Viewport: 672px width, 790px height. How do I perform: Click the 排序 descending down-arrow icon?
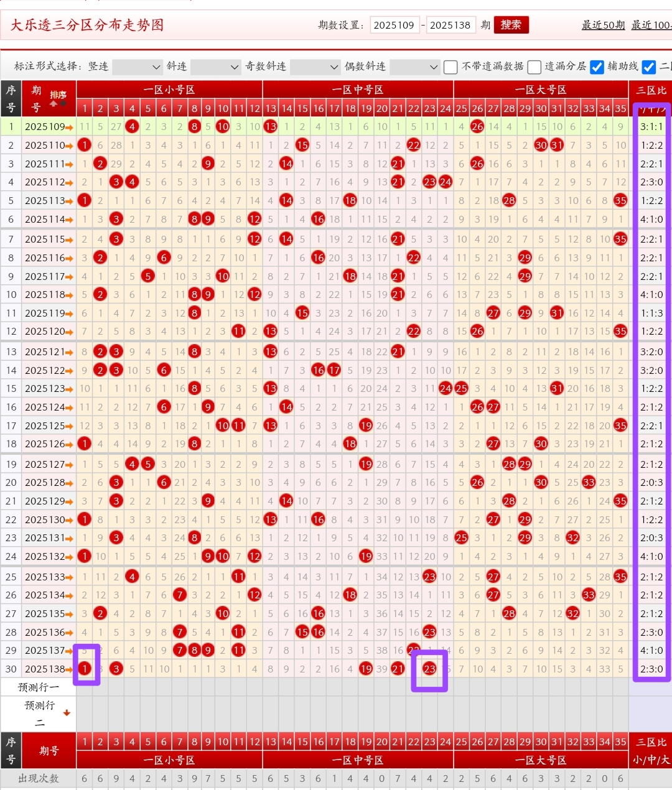[x=63, y=105]
